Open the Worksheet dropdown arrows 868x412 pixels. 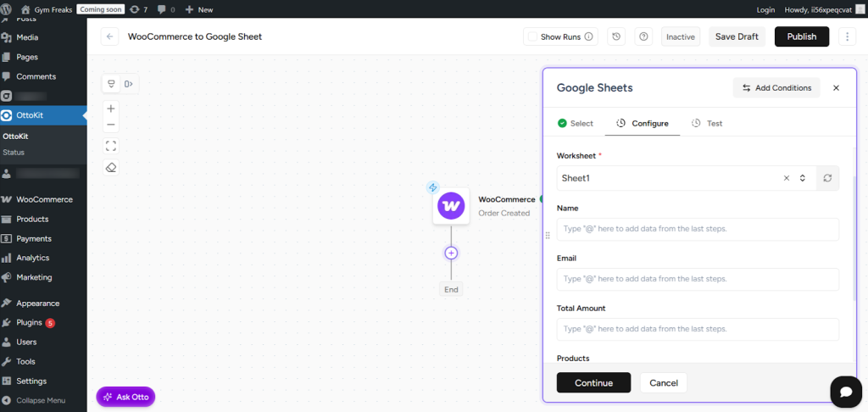click(802, 178)
